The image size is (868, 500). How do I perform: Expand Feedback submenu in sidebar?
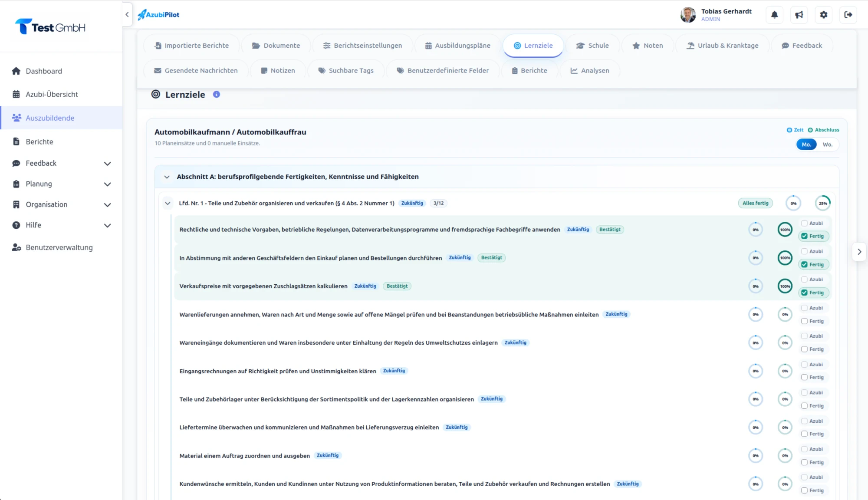coord(107,164)
